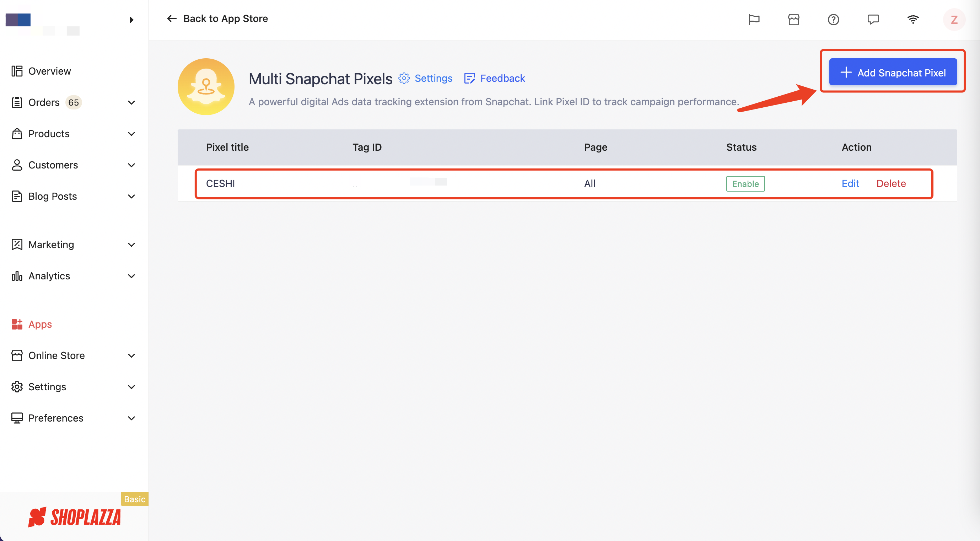Click the Pixel title column header

(227, 147)
